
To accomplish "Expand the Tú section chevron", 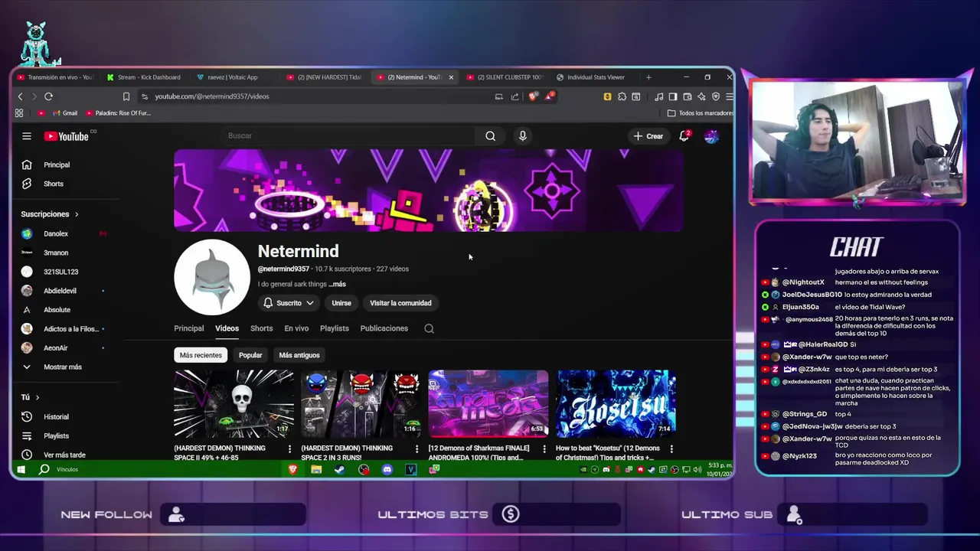I will [x=37, y=397].
